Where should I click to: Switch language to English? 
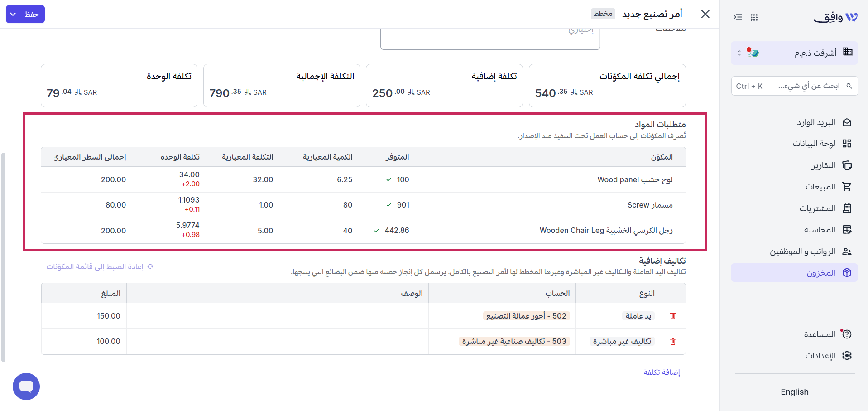(x=794, y=392)
